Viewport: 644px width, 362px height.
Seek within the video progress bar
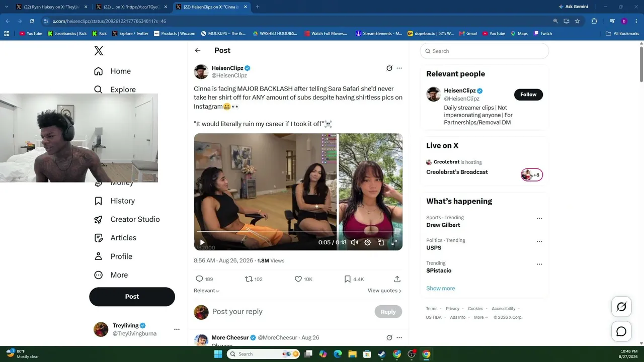298,231
